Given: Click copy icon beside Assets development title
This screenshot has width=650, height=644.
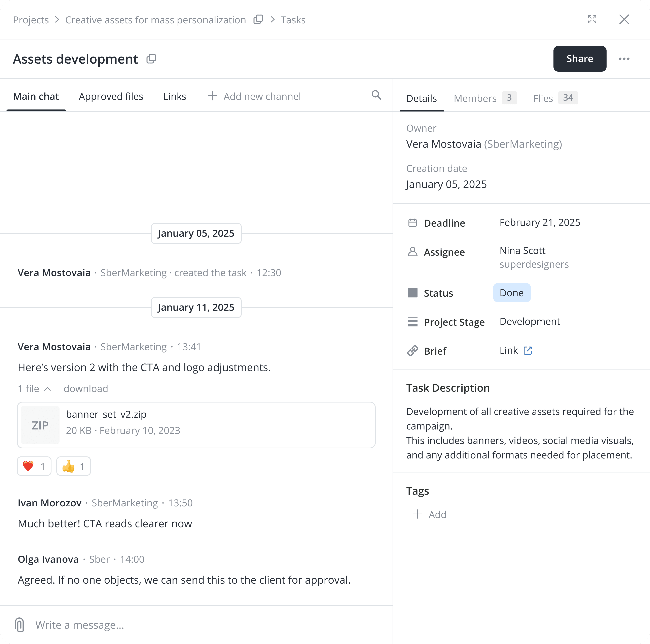Looking at the screenshot, I should [151, 59].
